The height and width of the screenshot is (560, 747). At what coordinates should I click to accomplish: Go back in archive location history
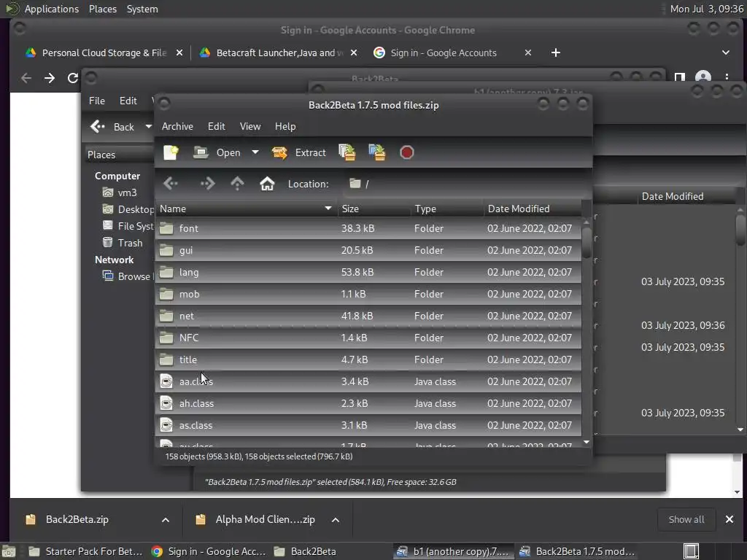[x=171, y=183]
